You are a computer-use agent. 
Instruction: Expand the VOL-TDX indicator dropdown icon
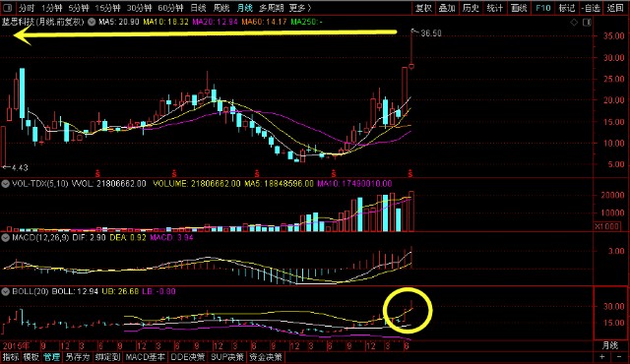point(5,184)
